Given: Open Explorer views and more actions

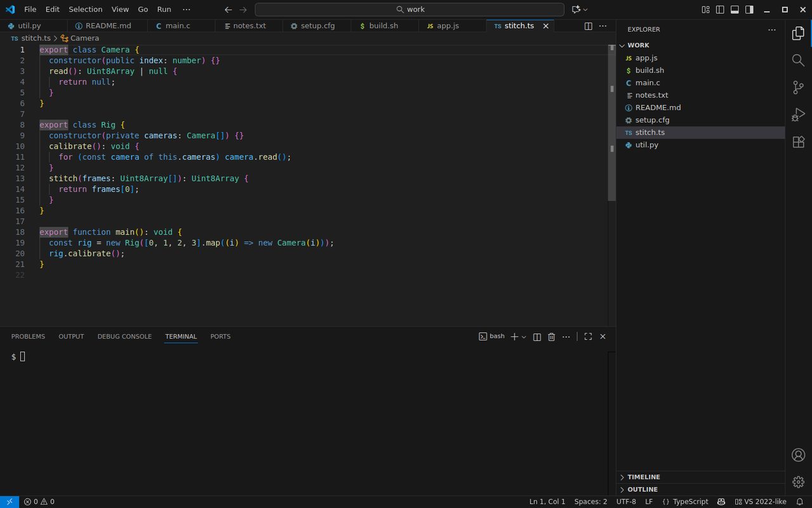Looking at the screenshot, I should 771,29.
